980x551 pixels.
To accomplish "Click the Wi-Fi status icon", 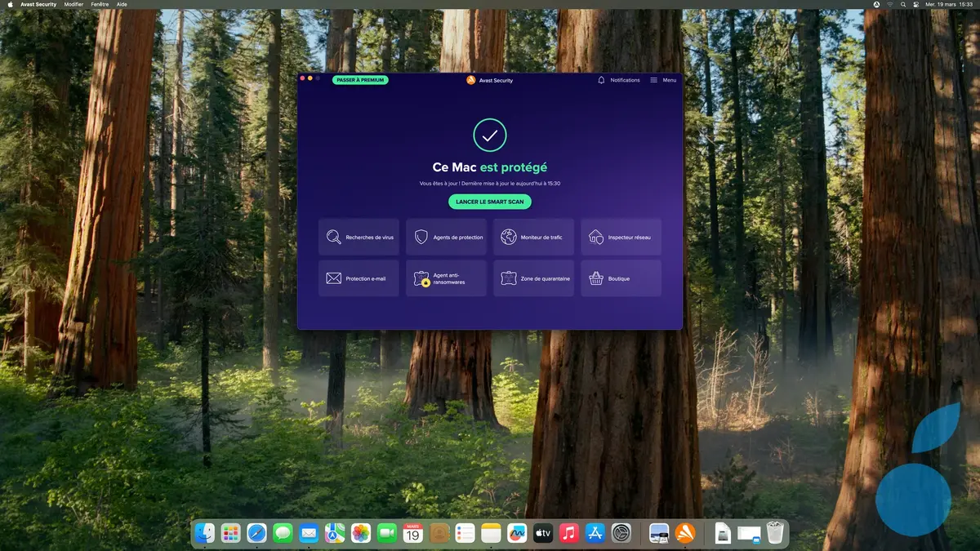I will click(x=890, y=4).
